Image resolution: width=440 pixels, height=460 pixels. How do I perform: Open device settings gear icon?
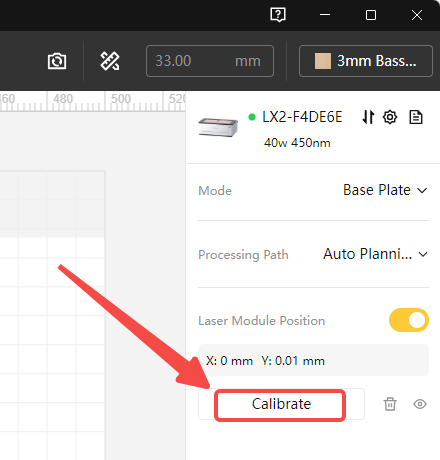pyautogui.click(x=390, y=117)
